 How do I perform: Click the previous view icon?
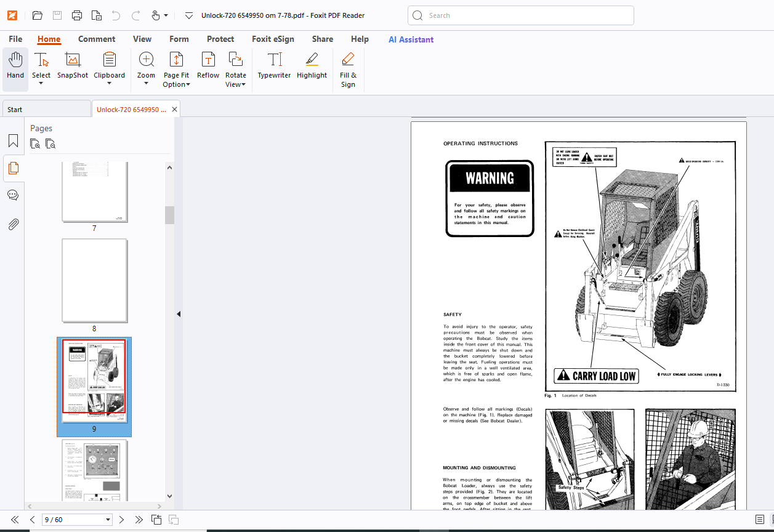156,520
